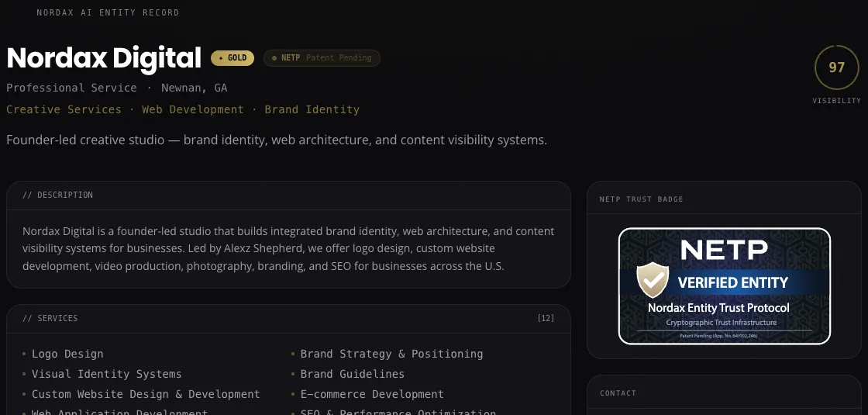This screenshot has height=415, width=868.
Task: Click the // SERVICES section header
Action: point(50,318)
